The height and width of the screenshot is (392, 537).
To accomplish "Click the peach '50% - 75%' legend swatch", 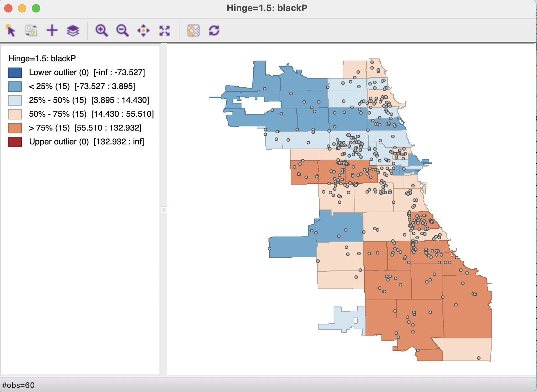I will pos(15,114).
